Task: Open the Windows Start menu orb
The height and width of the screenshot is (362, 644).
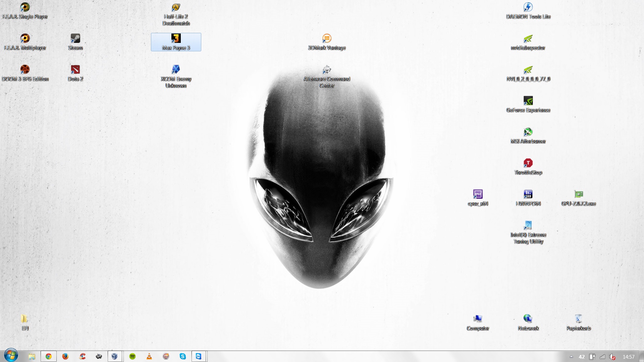Action: 11,356
